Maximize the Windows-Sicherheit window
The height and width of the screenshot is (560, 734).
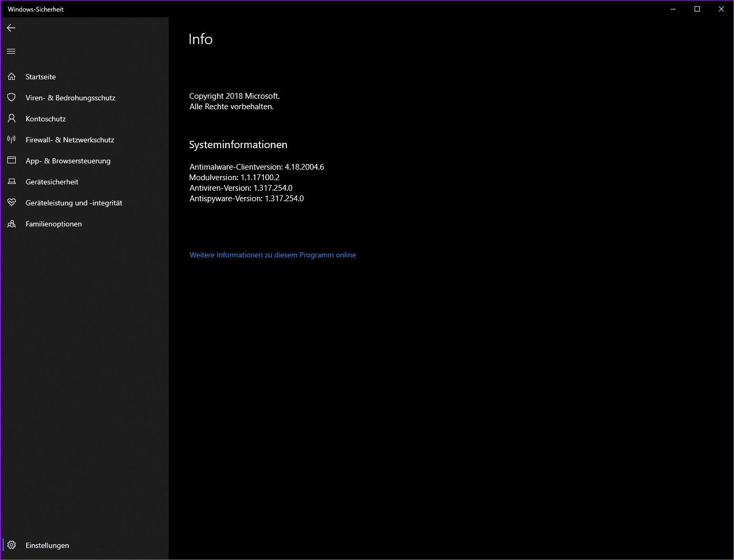click(x=697, y=9)
